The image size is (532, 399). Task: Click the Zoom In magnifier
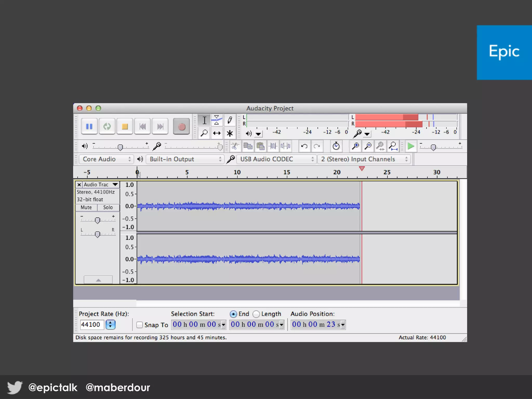click(x=355, y=146)
